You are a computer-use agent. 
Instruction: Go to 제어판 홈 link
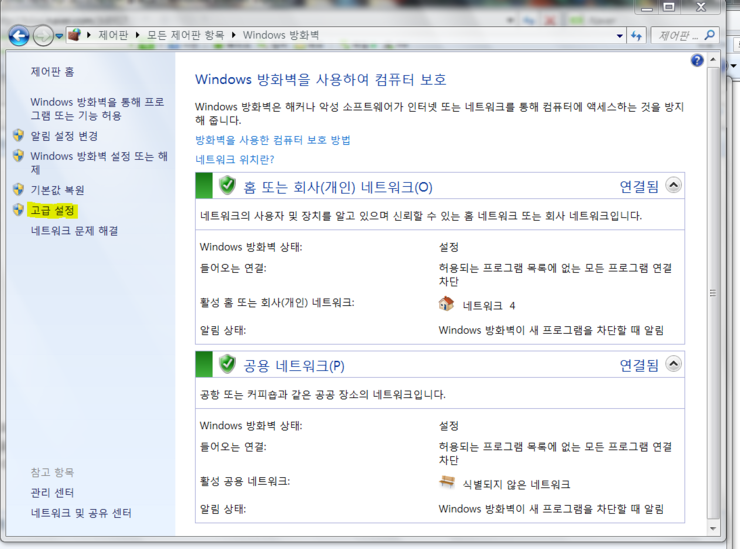coord(52,72)
